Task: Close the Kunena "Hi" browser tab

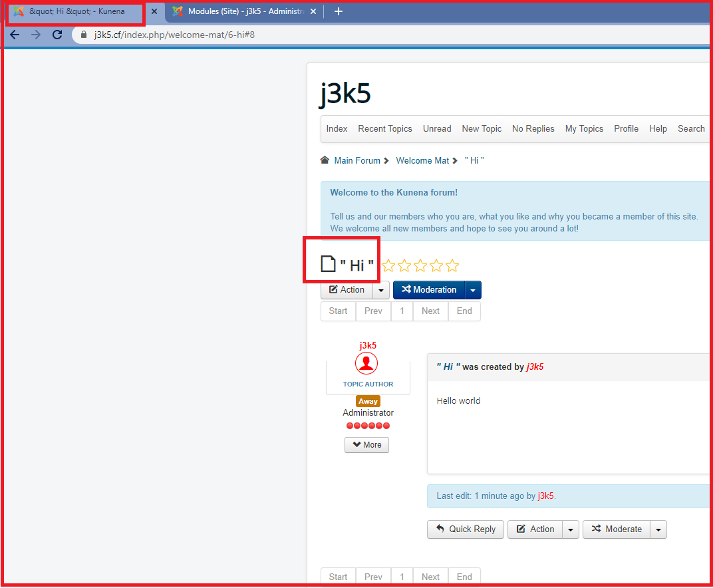Action: 154,11
